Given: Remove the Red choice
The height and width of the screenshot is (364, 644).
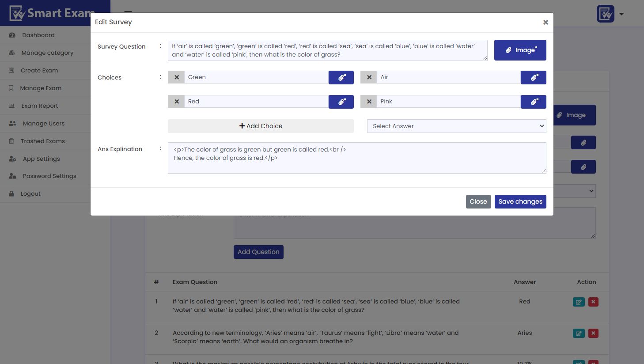Looking at the screenshot, I should (x=176, y=102).
